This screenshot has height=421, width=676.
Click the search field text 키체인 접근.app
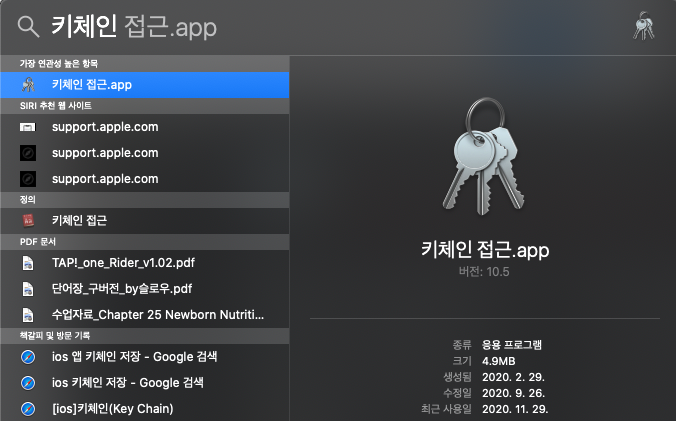point(134,27)
